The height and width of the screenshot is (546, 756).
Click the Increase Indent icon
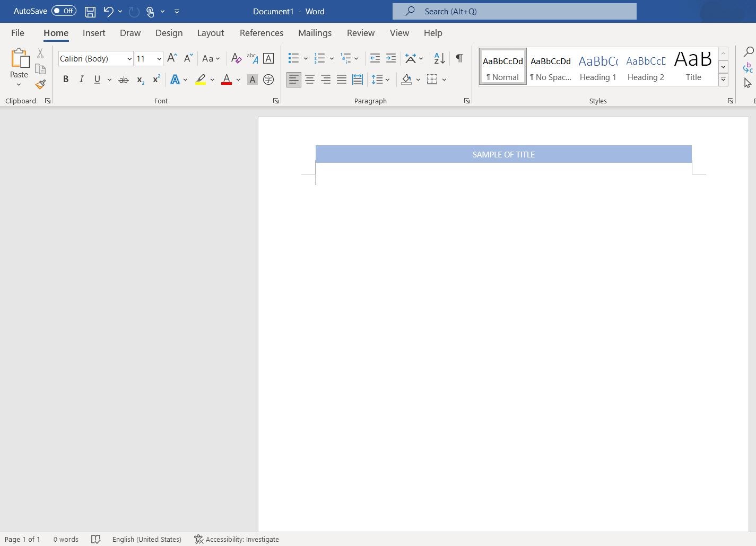[x=391, y=58]
